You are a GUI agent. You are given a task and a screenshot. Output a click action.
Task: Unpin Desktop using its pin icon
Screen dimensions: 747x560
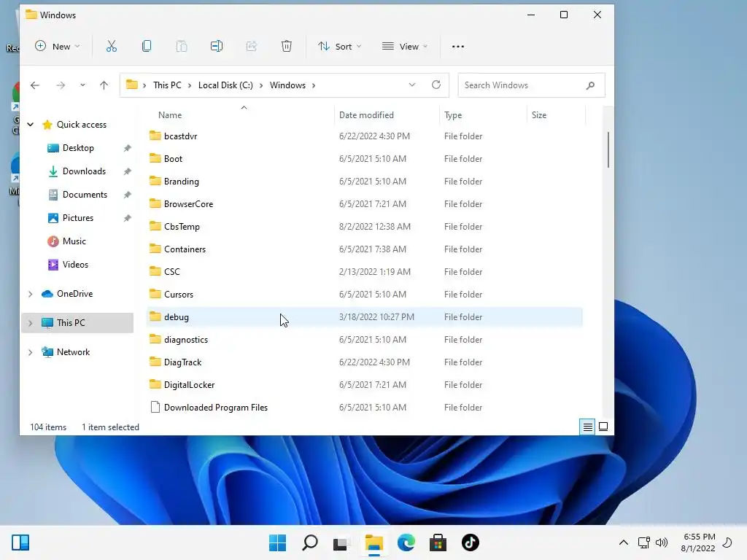pyautogui.click(x=127, y=148)
